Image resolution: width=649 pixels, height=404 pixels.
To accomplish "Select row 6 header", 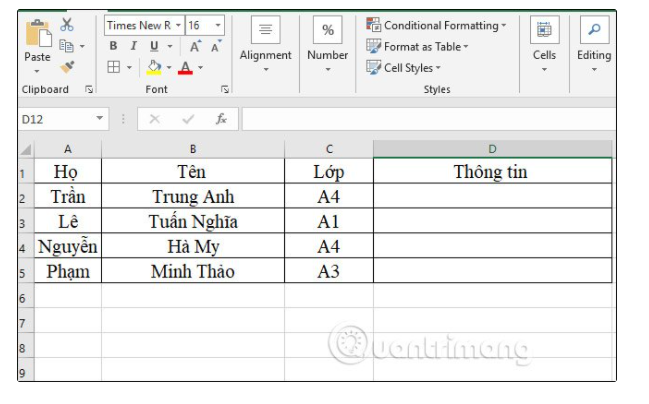I will [x=26, y=297].
